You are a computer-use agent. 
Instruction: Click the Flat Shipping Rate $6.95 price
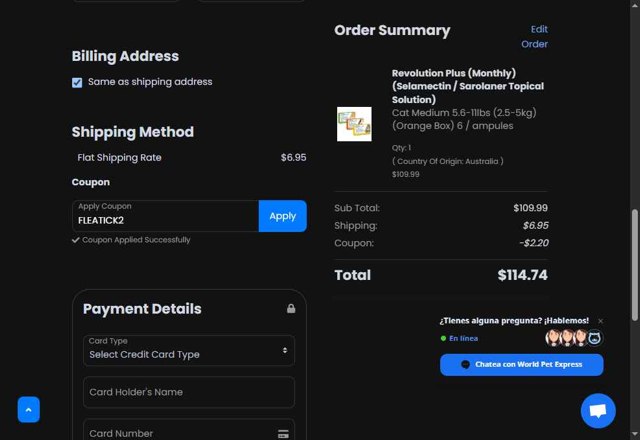[293, 158]
